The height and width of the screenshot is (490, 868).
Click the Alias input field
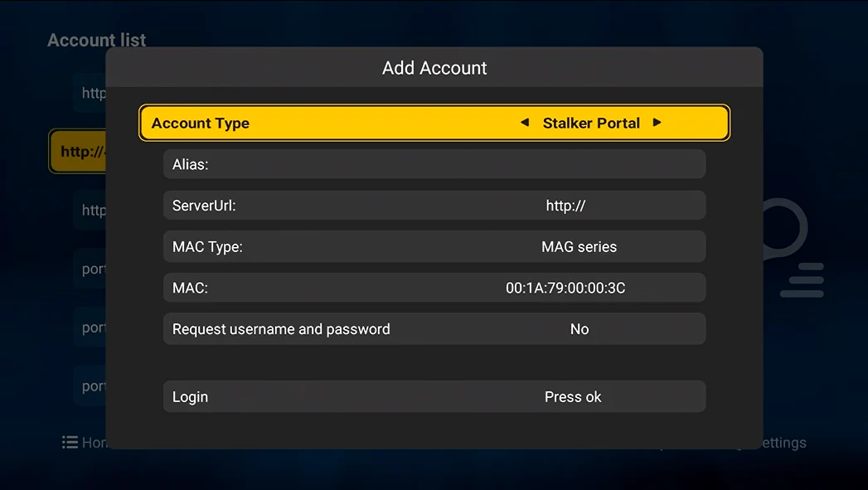[x=434, y=164]
